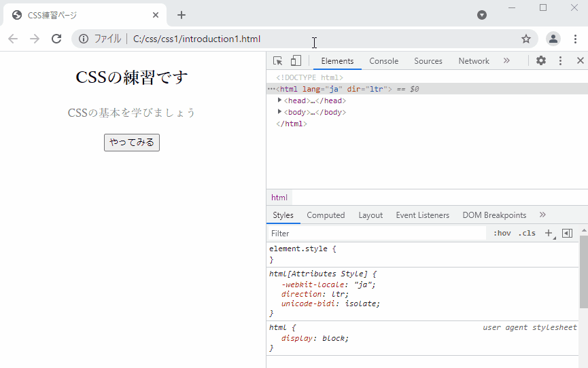Bookmark this page with the star
588x368 pixels.
(526, 39)
